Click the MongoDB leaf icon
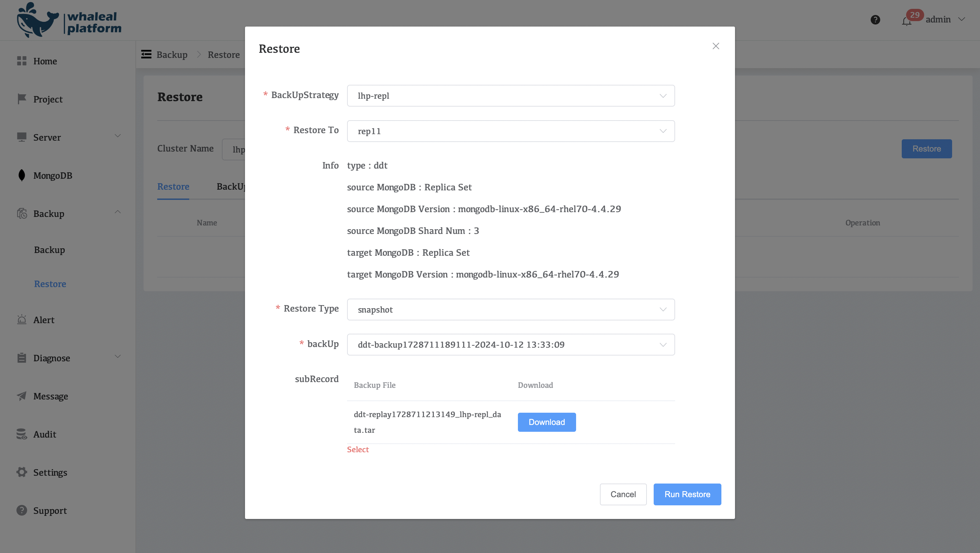Screen dimensions: 980x553 point(22,175)
